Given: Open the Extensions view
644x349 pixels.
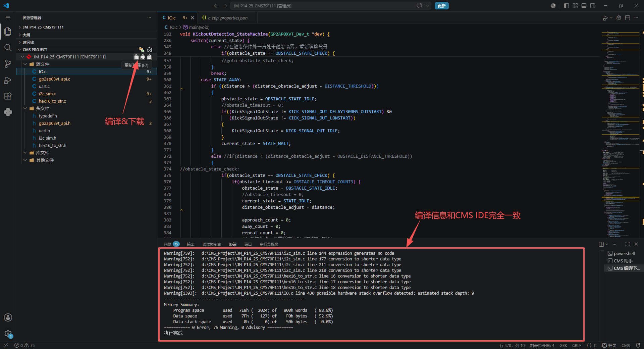Looking at the screenshot, I should click(x=8, y=96).
